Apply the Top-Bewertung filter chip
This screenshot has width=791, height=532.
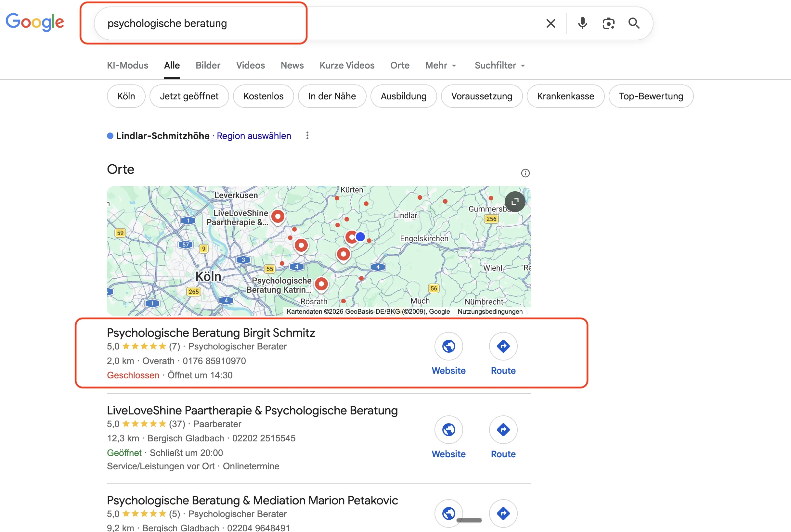point(651,96)
